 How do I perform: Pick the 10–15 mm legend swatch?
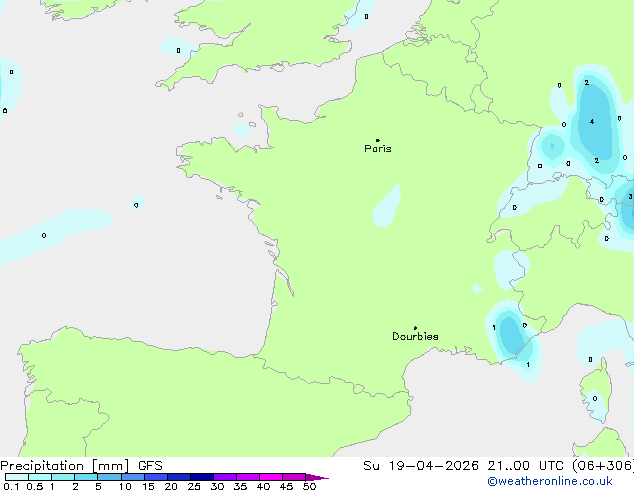133,477
